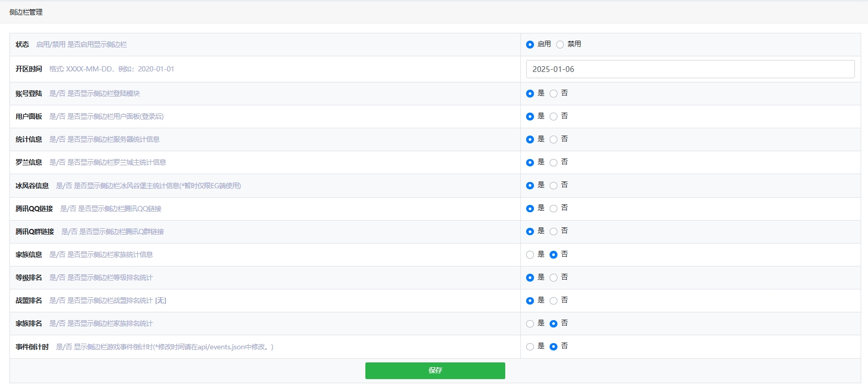Turn on 事件倒计时 with 是 radio
Viewport: 868px width, 389px height.
[x=530, y=347]
